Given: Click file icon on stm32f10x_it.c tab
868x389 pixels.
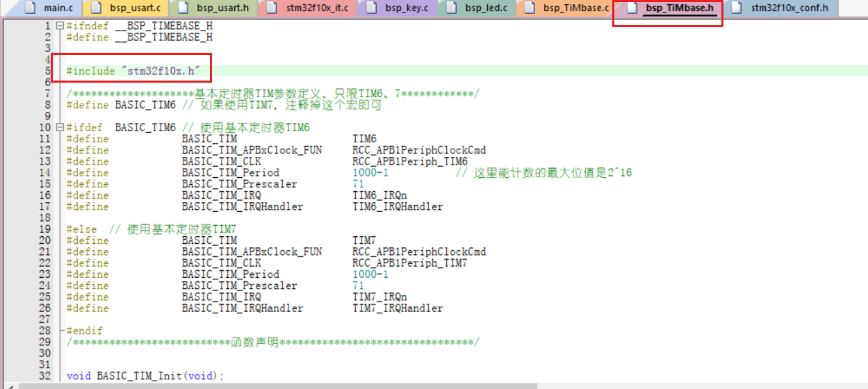Looking at the screenshot, I should click(272, 8).
